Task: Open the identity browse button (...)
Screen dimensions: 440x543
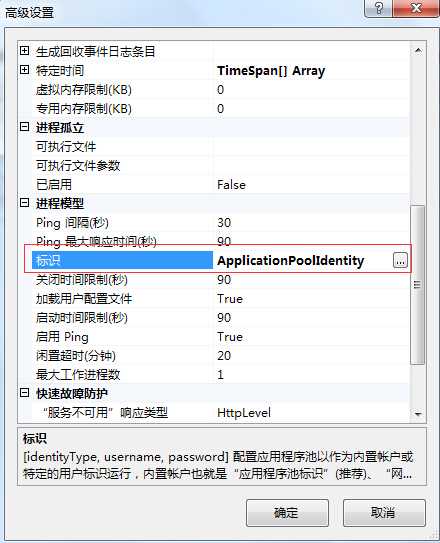Action: click(x=400, y=260)
